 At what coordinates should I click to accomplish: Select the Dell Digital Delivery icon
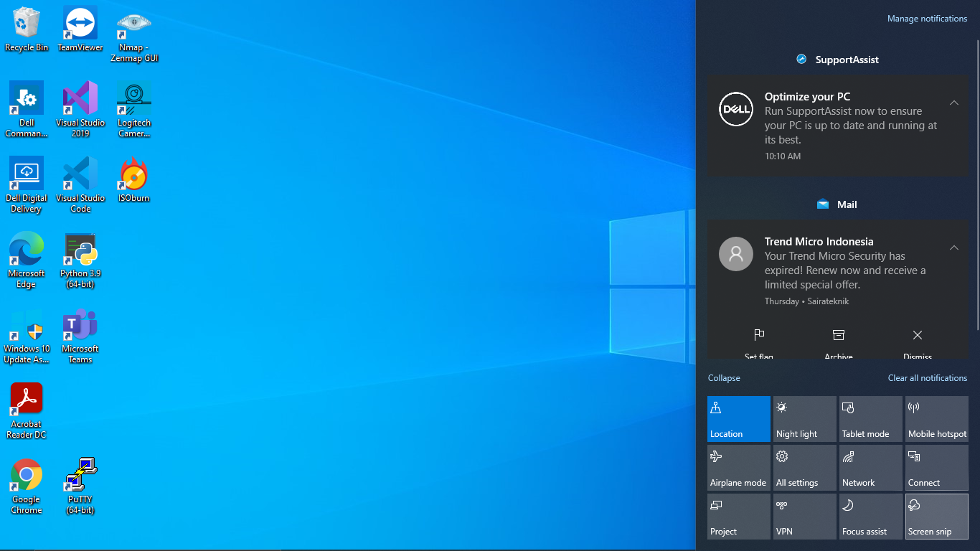point(27,185)
